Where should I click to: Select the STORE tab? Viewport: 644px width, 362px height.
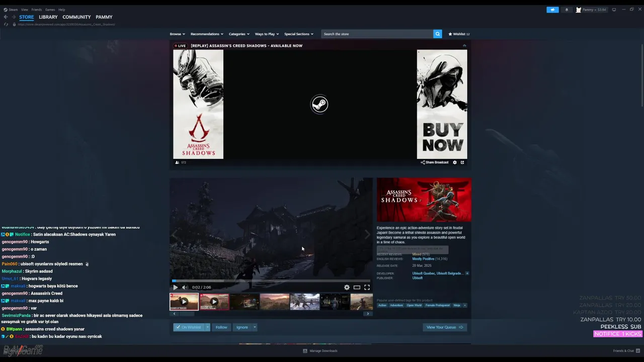pyautogui.click(x=27, y=17)
